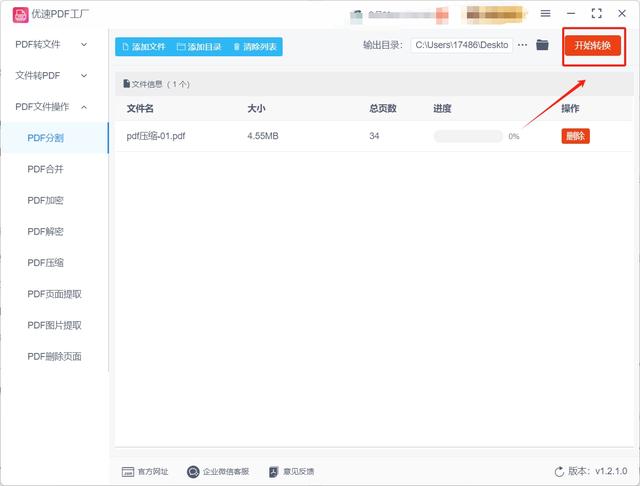The width and height of the screenshot is (640, 486).
Task: Select PDF分割 in the sidebar
Action: click(55, 138)
